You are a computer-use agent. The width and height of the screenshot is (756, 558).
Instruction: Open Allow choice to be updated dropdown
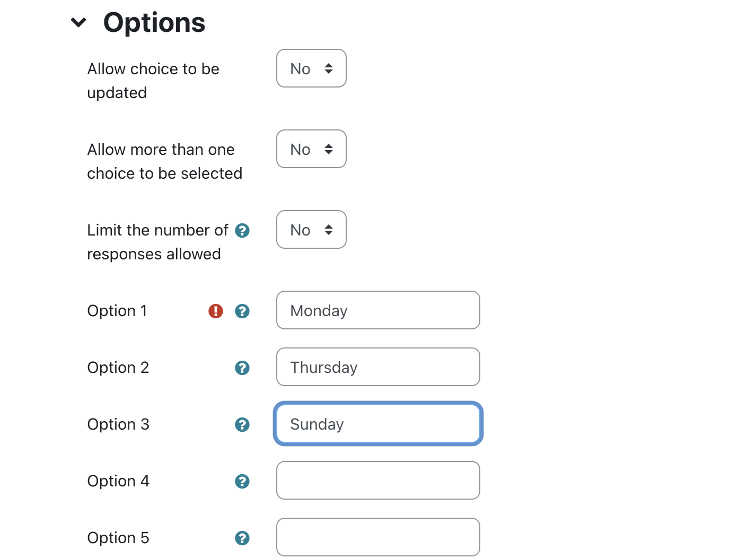click(x=311, y=68)
